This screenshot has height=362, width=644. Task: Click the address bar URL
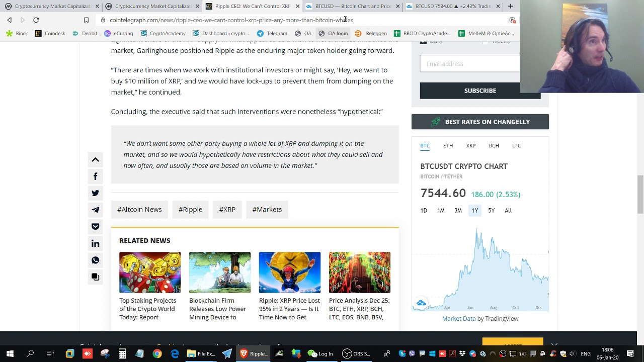(231, 20)
